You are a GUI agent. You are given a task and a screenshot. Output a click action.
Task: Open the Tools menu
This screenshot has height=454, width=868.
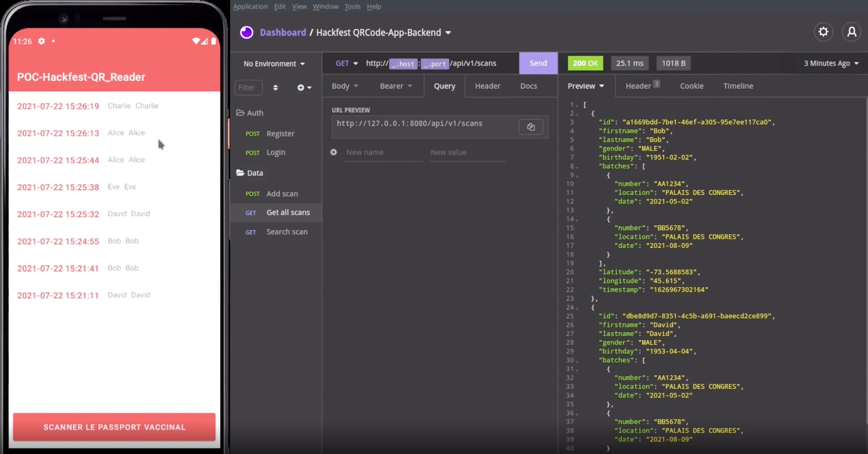352,6
